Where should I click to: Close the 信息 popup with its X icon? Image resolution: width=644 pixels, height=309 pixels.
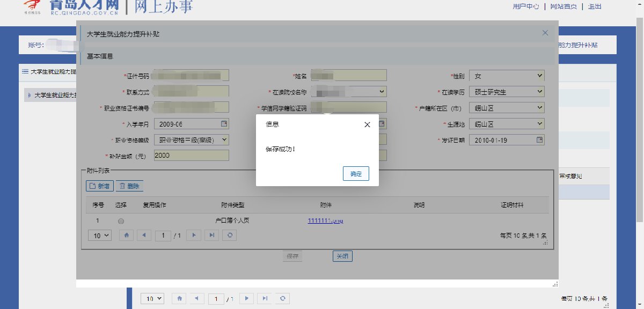pos(367,124)
